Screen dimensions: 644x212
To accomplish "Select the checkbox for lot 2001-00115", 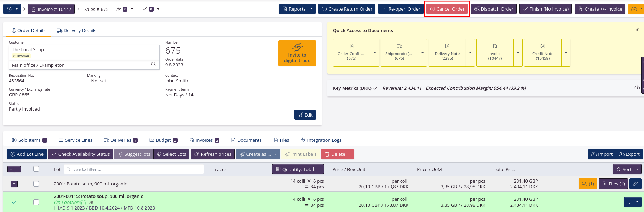I will coord(36,202).
